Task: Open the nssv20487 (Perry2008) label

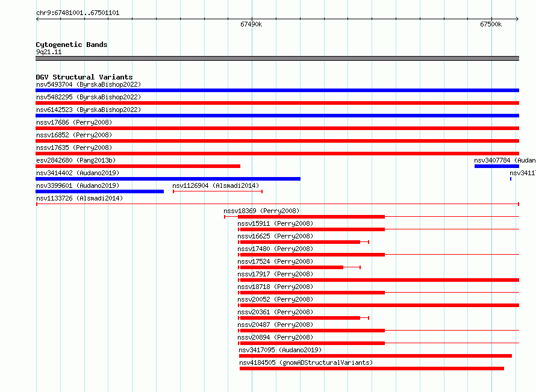Action: (x=275, y=325)
